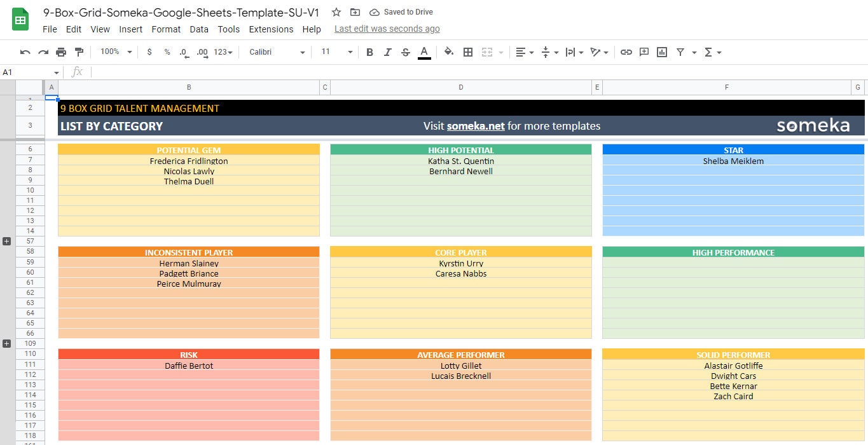
Task: Click the Print icon in the toolbar
Action: 61,51
